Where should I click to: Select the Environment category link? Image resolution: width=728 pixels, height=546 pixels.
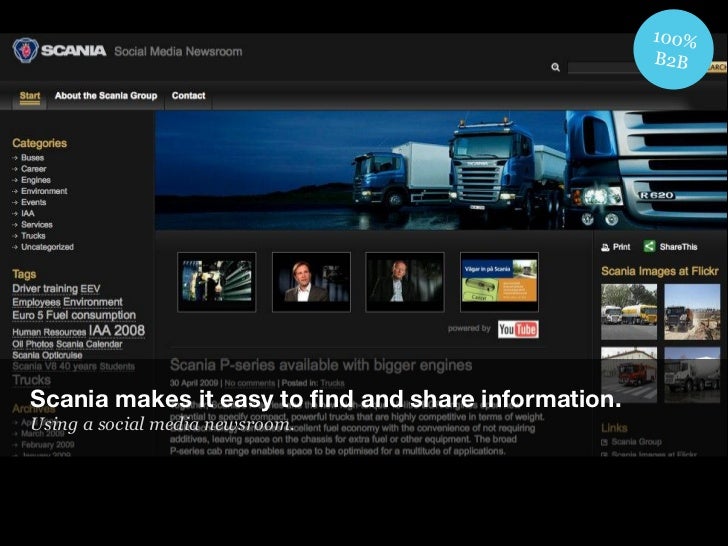pos(44,191)
